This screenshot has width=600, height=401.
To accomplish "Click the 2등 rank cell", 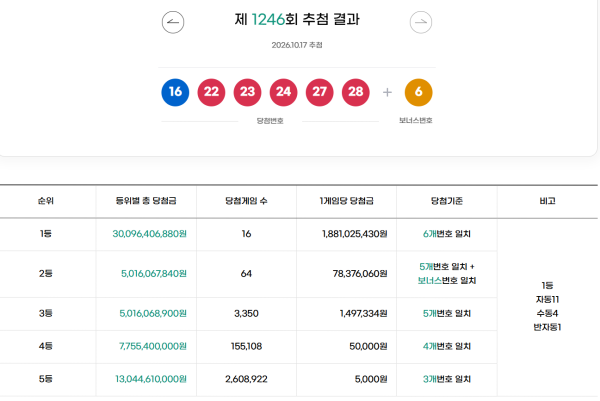I will coord(46,274).
